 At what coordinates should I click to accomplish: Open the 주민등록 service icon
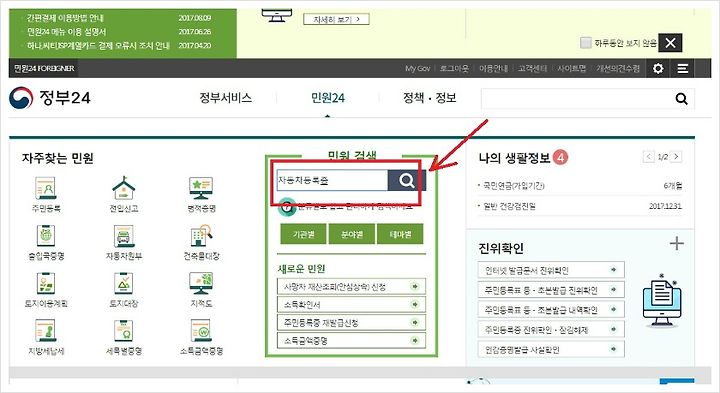point(46,189)
